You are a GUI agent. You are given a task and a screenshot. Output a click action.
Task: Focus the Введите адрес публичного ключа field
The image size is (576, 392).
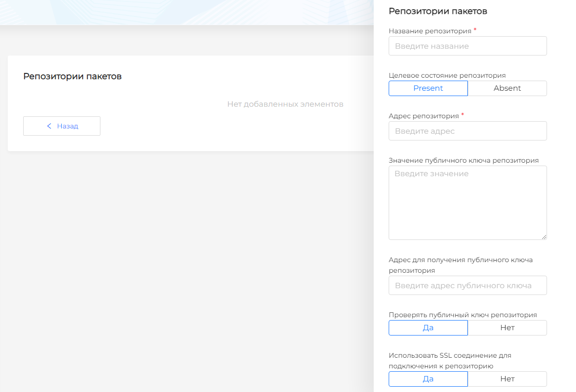[467, 285]
